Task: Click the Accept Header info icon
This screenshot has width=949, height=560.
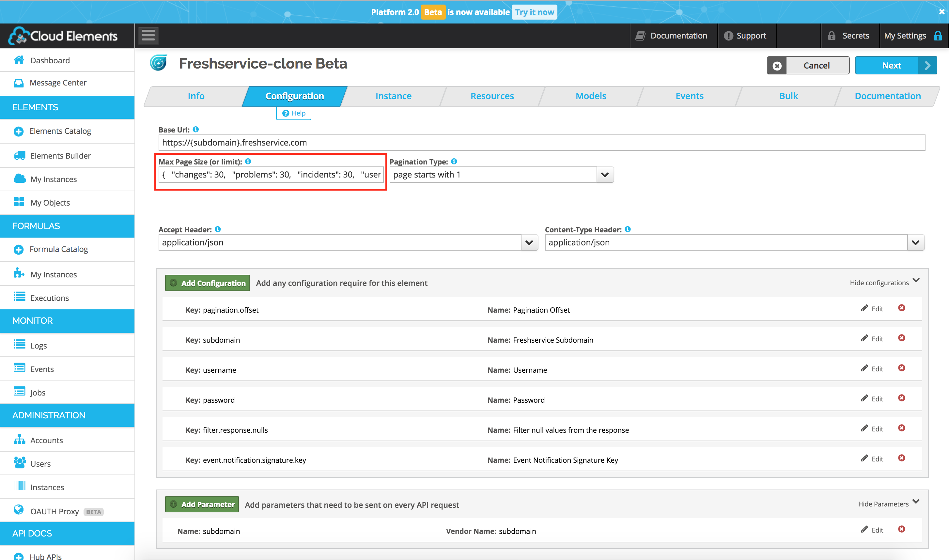Action: [218, 229]
